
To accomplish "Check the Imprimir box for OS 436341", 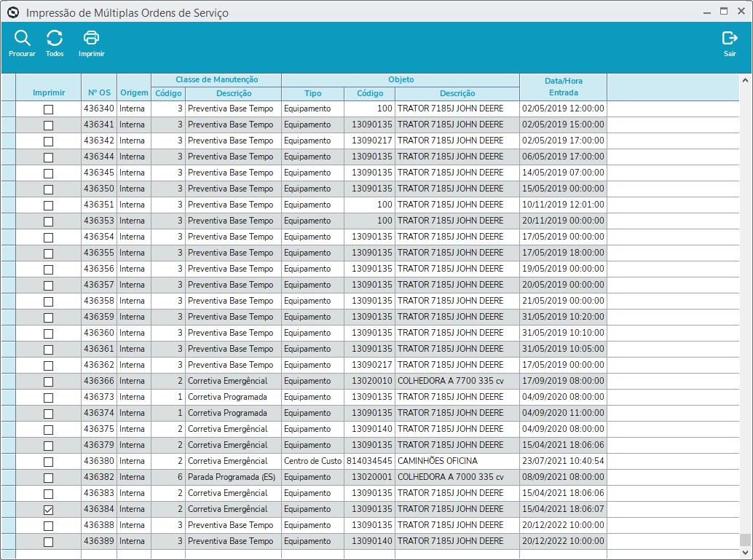I will click(49, 125).
